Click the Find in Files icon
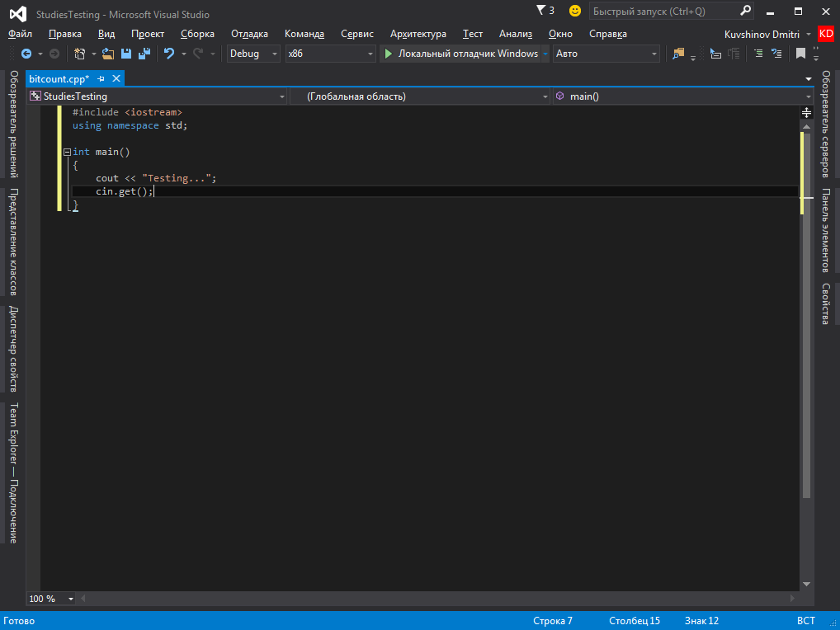Image resolution: width=840 pixels, height=630 pixels. 678,54
